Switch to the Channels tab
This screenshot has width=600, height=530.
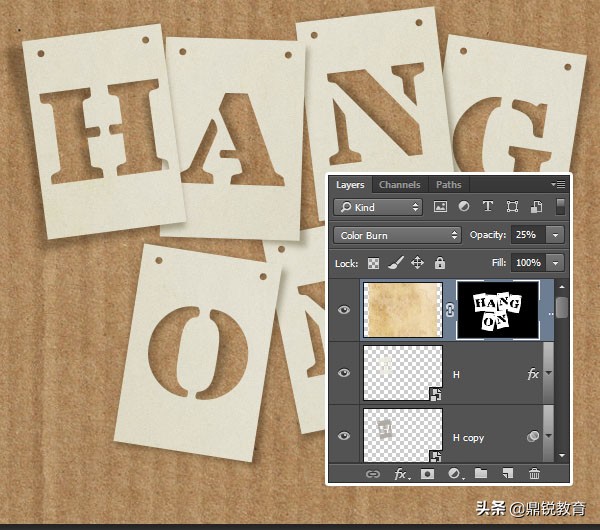[399, 185]
